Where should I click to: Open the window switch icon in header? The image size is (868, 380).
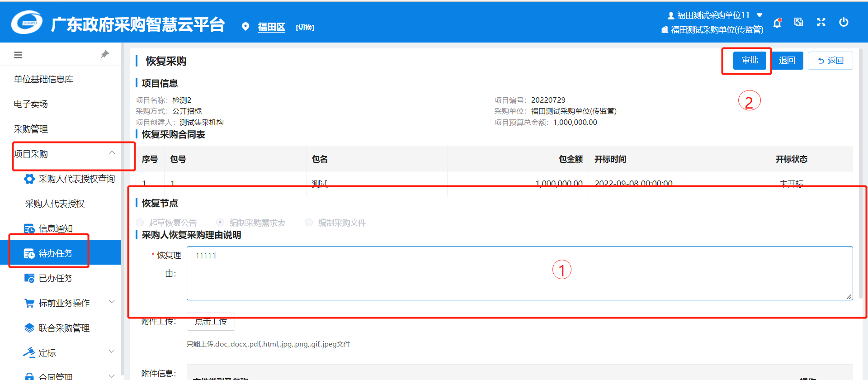[x=799, y=22]
